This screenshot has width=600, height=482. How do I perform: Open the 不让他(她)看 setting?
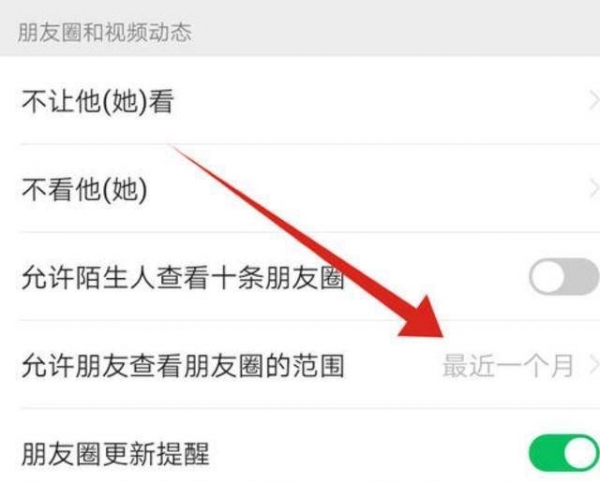point(300,101)
